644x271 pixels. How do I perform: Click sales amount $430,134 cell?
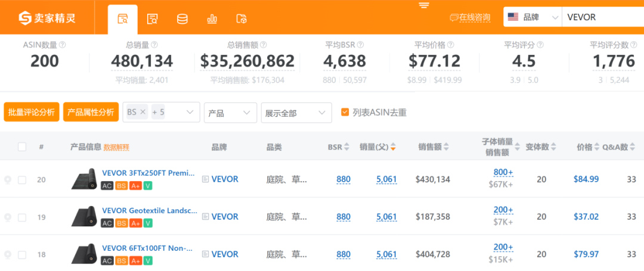(433, 179)
